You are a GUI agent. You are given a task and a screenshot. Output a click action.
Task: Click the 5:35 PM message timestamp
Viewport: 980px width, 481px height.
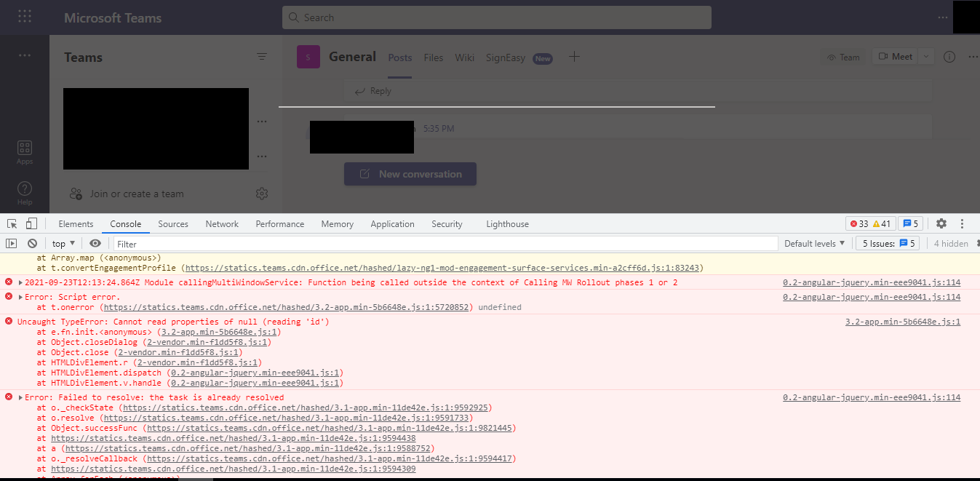(439, 129)
